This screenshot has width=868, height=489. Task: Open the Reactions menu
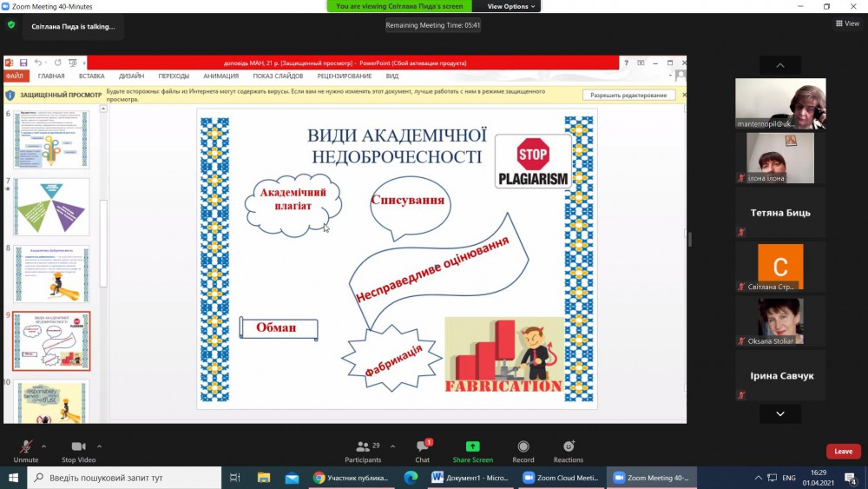pyautogui.click(x=569, y=451)
